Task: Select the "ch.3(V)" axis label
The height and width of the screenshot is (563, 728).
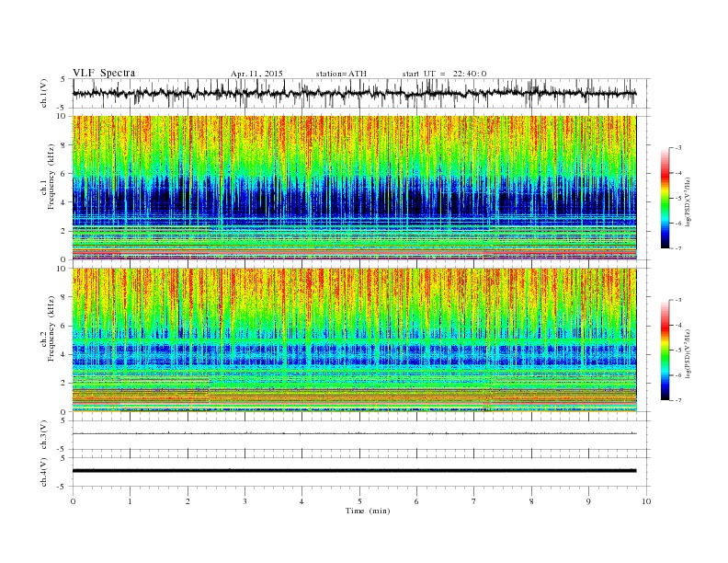Action: (x=44, y=435)
